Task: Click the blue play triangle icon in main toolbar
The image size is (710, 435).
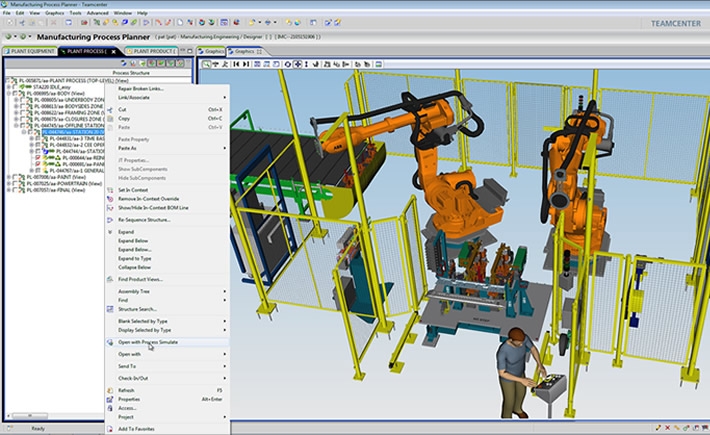Action: pyautogui.click(x=146, y=22)
